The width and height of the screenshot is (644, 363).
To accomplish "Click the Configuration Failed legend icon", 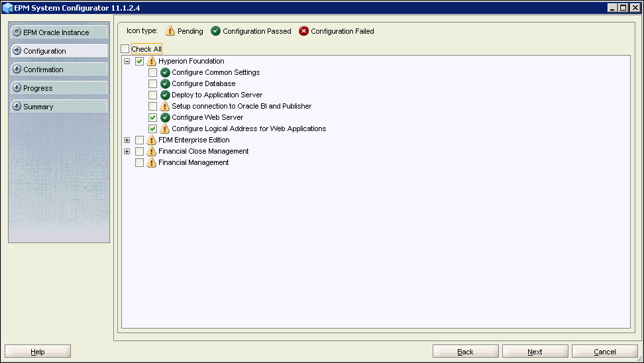I will (303, 30).
